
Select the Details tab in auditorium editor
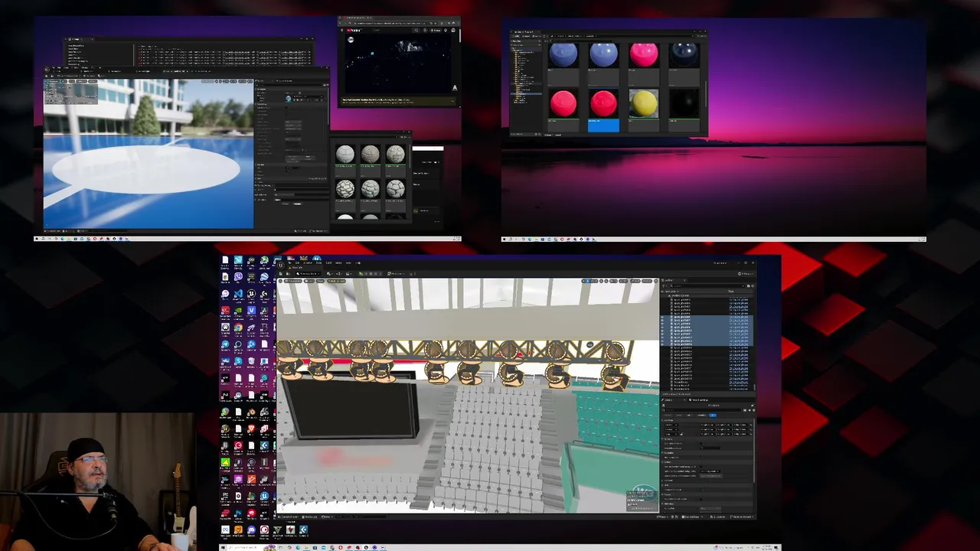click(x=668, y=400)
